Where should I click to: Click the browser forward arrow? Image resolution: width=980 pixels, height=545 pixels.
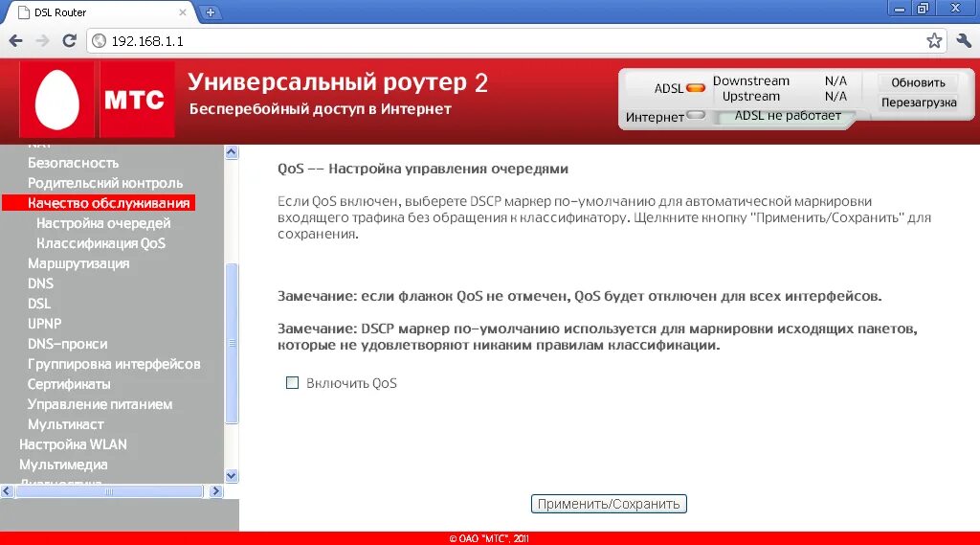[42, 40]
